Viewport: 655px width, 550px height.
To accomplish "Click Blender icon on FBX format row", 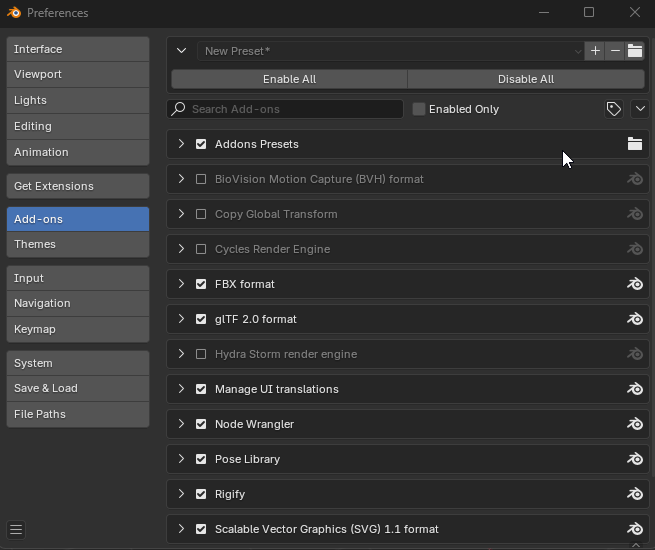I will (x=635, y=284).
